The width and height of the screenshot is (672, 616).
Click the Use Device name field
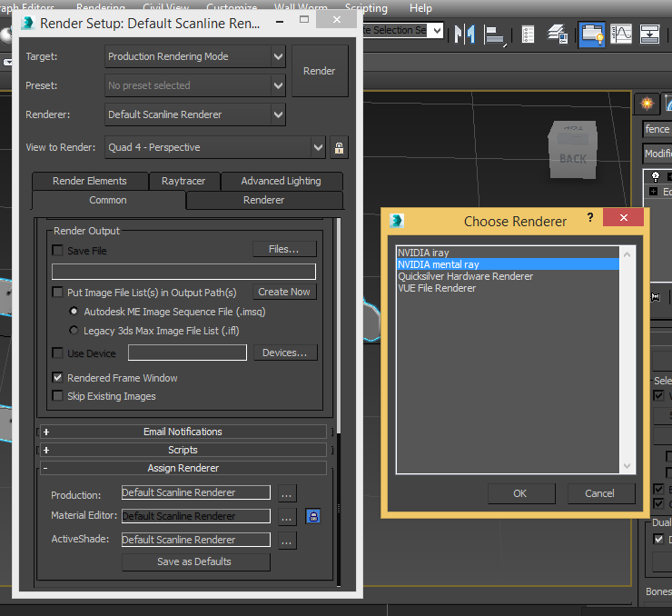pyautogui.click(x=187, y=353)
